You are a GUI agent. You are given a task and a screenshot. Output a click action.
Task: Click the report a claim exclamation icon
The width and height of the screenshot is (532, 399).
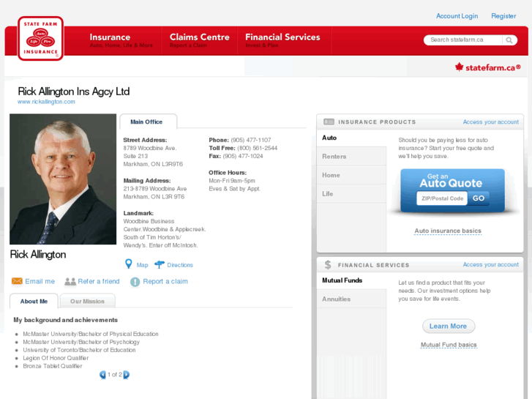point(135,282)
